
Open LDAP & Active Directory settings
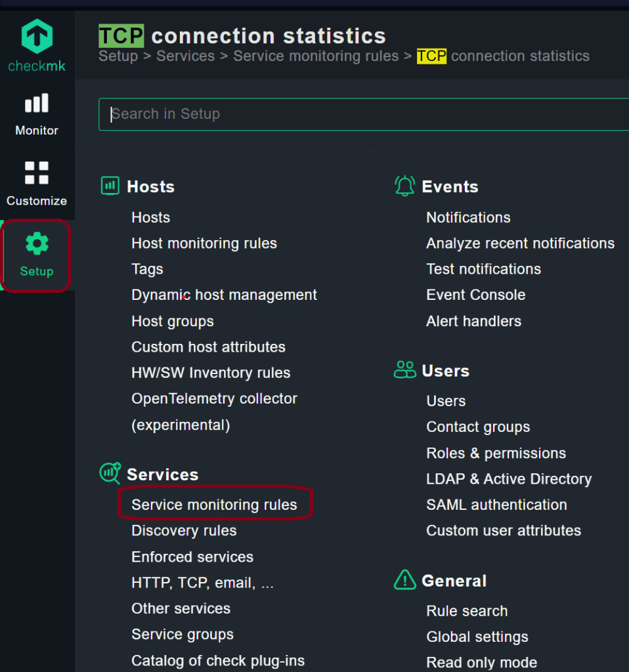[509, 478]
